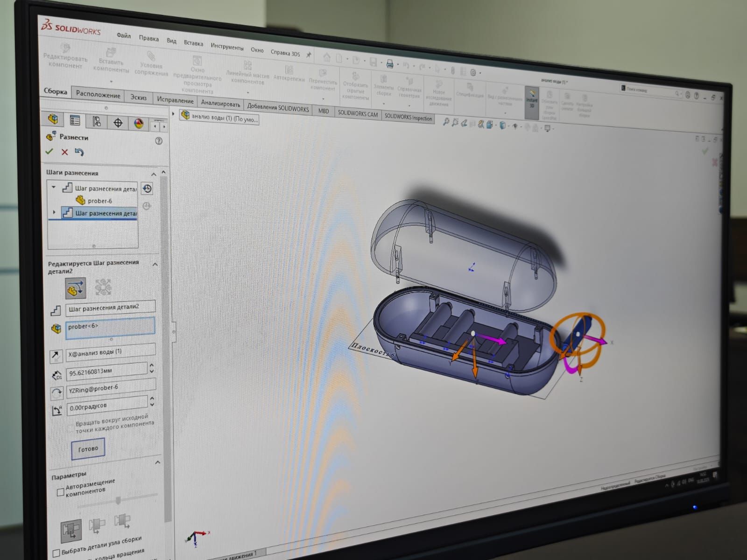Screen dimensions: 747x560
Task: Open the DimXpertManager crosshair tab
Action: tap(118, 123)
